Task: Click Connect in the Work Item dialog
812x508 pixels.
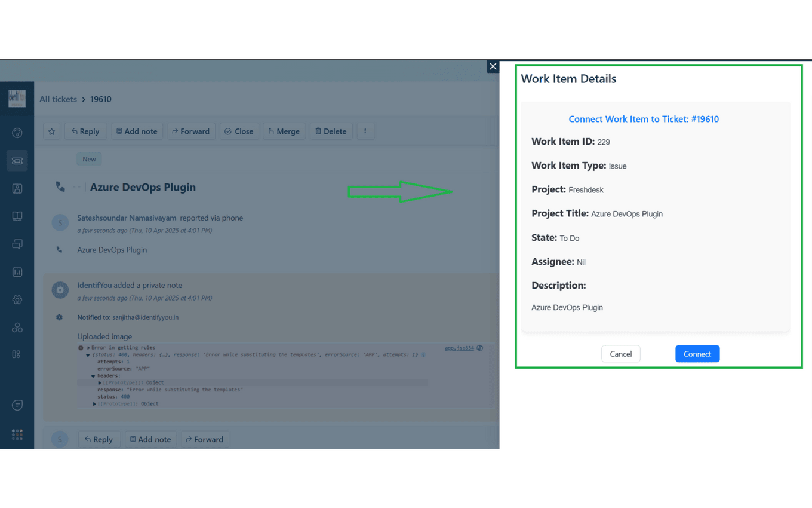Action: click(x=697, y=353)
